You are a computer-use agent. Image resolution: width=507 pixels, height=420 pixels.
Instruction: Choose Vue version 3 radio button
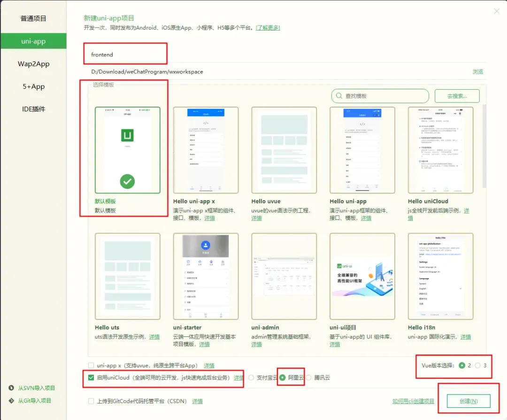click(x=477, y=366)
